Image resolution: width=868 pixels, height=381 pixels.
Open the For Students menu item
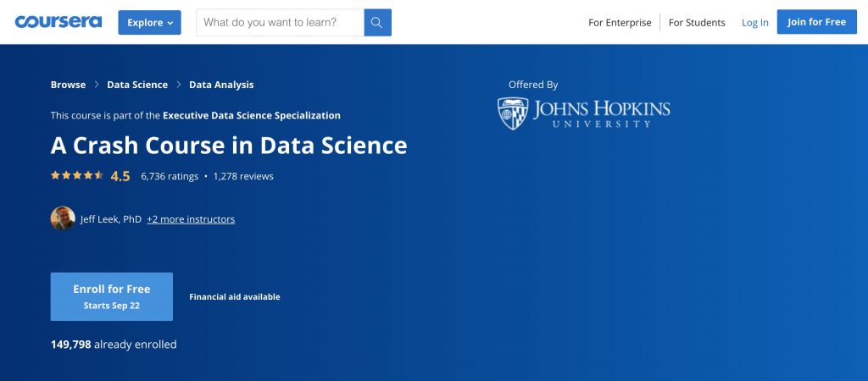point(697,23)
